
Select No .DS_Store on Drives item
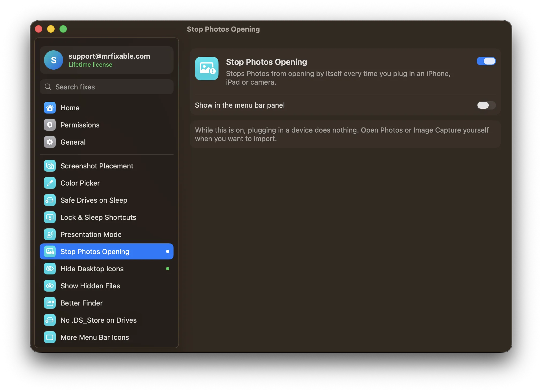107,320
